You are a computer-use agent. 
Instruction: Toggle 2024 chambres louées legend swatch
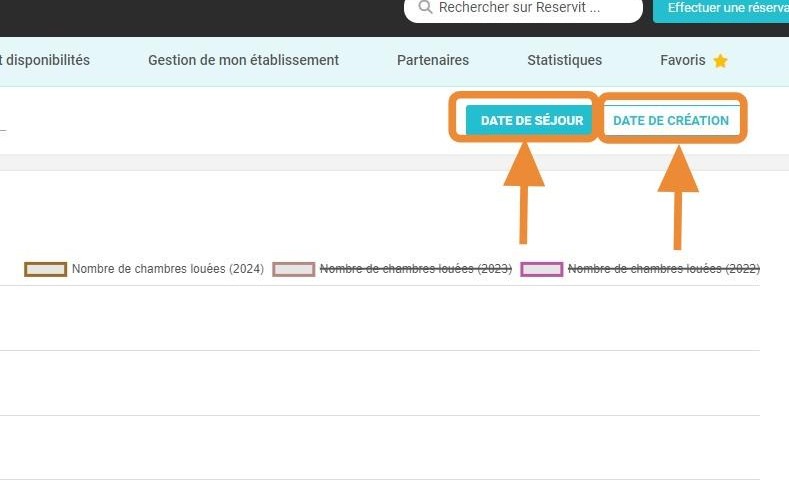45,269
